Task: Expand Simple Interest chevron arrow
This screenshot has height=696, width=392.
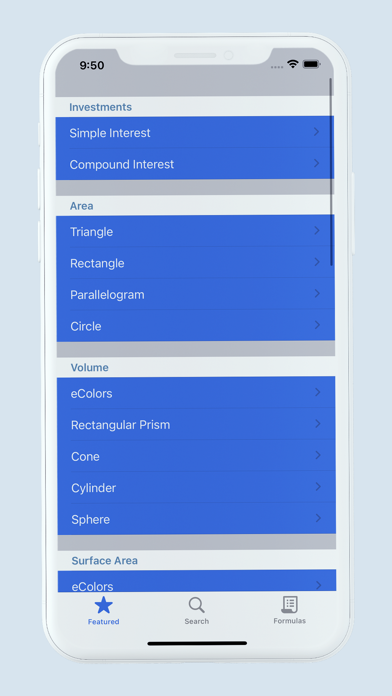Action: (x=316, y=131)
